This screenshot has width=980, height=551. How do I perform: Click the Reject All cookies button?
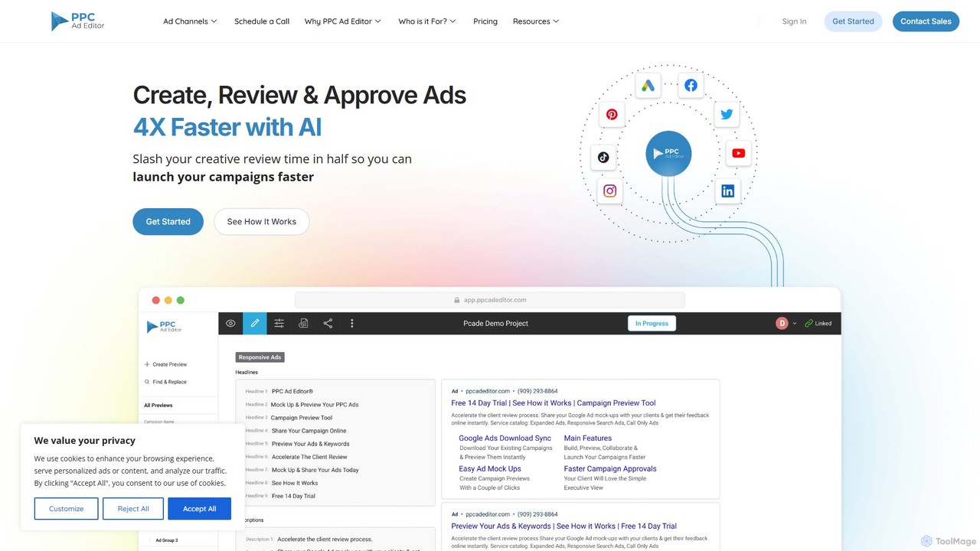click(133, 509)
